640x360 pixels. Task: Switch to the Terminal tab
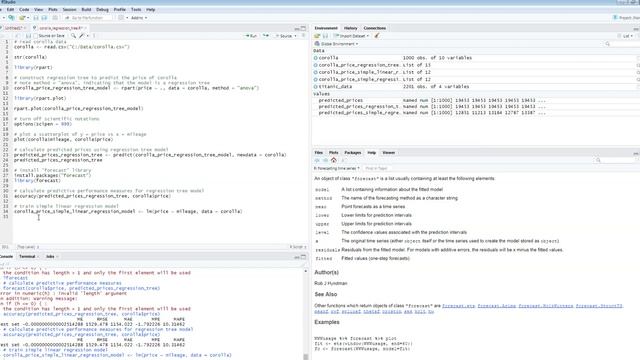27,257
